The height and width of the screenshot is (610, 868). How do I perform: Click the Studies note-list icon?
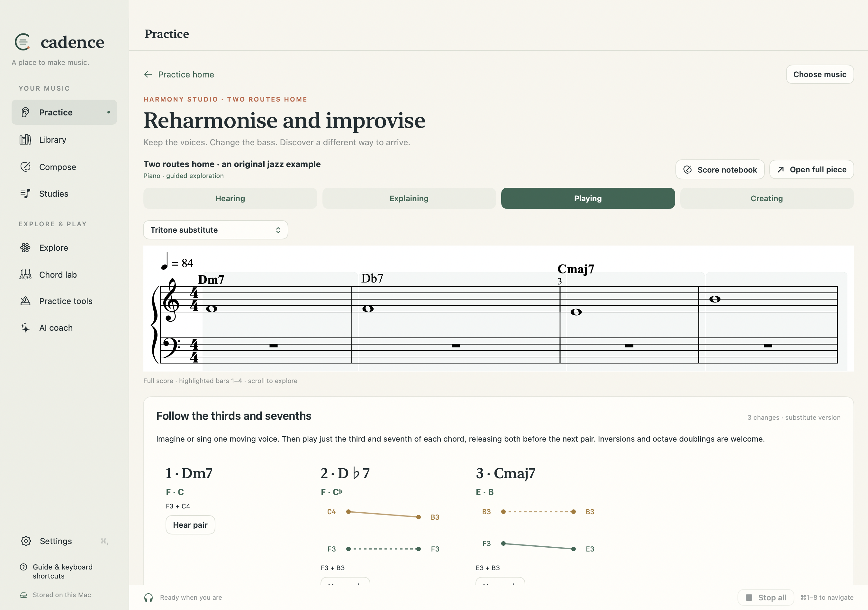click(x=25, y=193)
